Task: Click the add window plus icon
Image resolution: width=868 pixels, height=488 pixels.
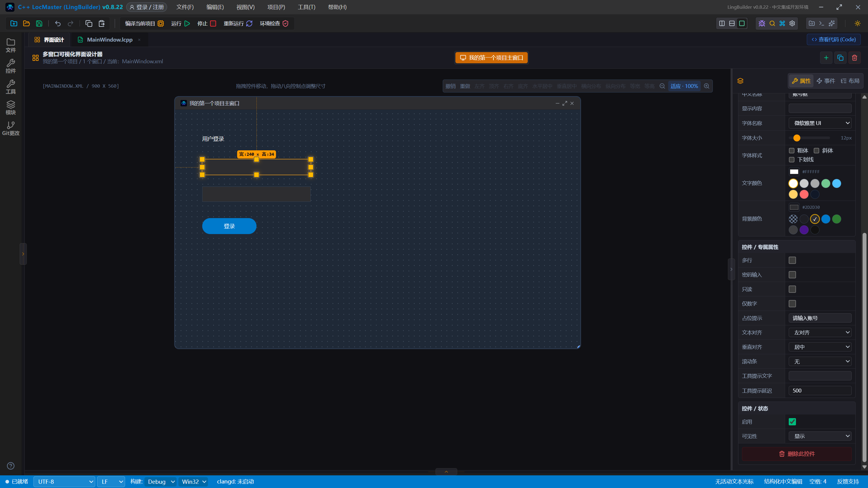Action: point(826,58)
